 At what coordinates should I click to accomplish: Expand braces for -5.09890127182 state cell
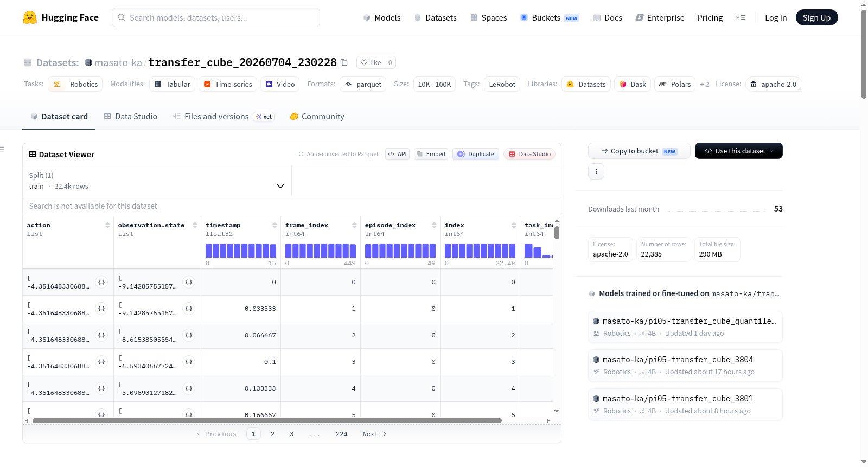point(189,388)
